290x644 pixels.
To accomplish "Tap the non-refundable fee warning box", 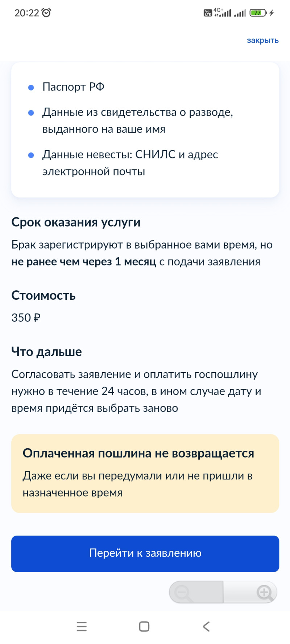I will point(145,473).
